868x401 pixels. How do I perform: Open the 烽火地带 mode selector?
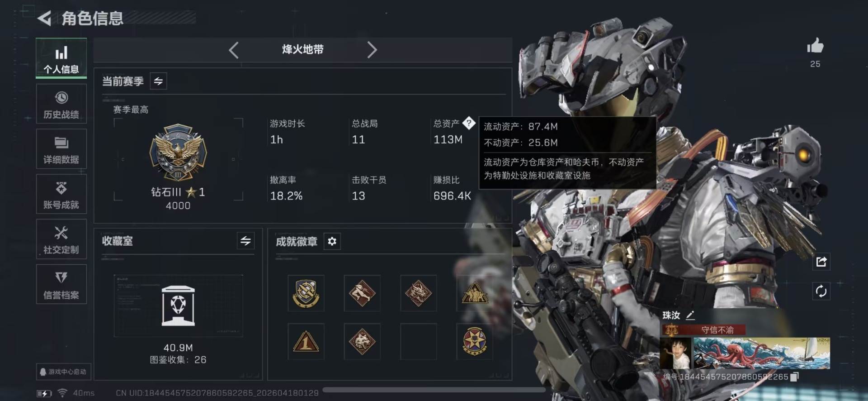(x=303, y=49)
